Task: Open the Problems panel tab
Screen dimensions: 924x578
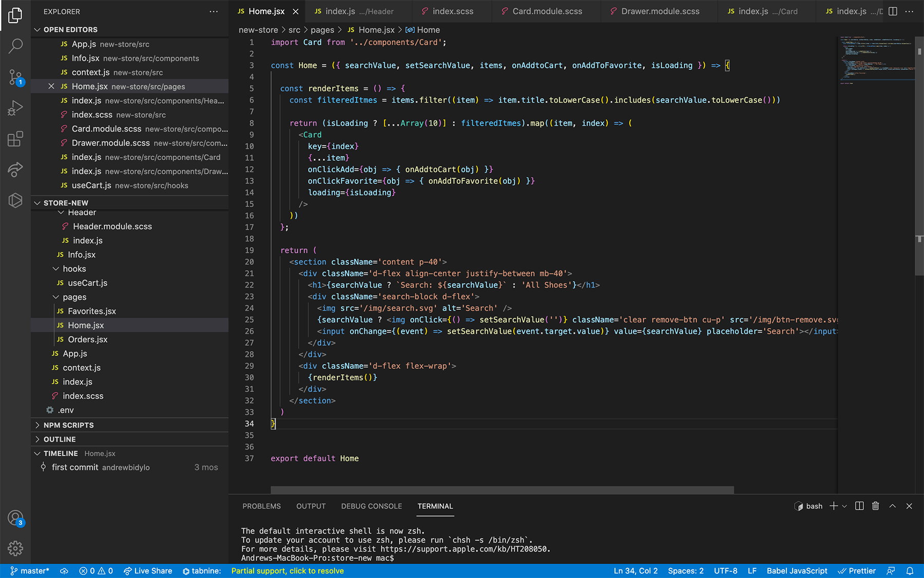Action: click(262, 506)
